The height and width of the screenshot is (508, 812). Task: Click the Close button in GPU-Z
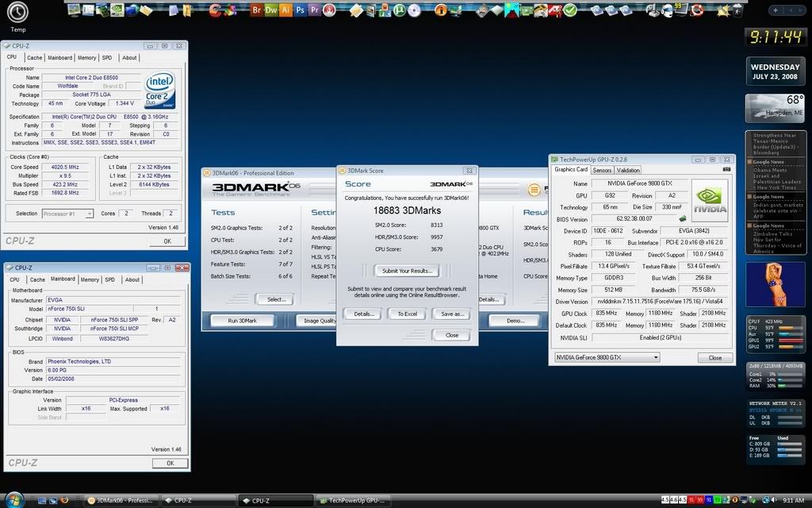(x=715, y=358)
